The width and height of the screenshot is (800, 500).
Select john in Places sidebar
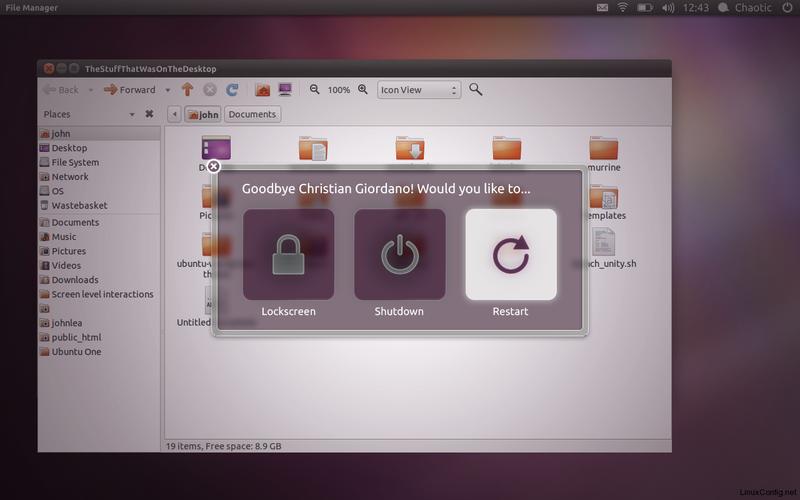point(99,134)
